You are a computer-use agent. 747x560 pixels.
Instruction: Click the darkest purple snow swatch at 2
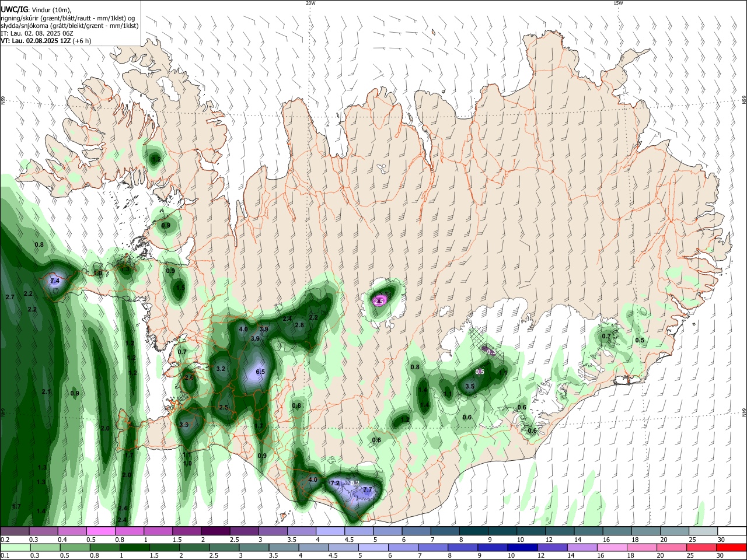click(x=215, y=531)
